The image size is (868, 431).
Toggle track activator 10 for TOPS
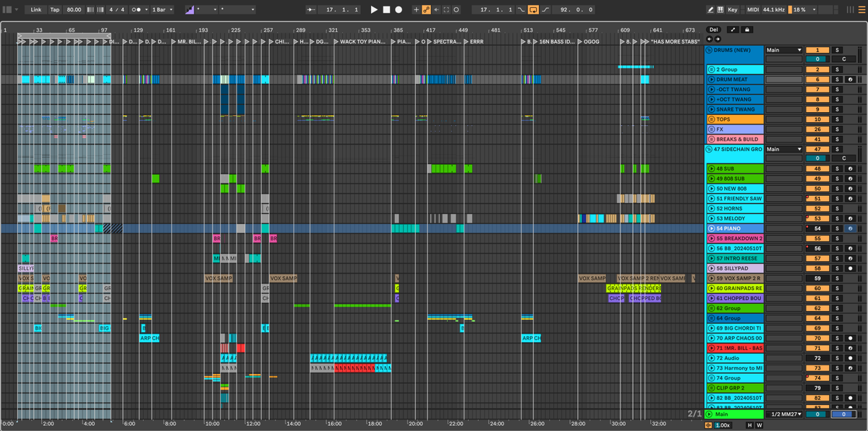(x=817, y=119)
